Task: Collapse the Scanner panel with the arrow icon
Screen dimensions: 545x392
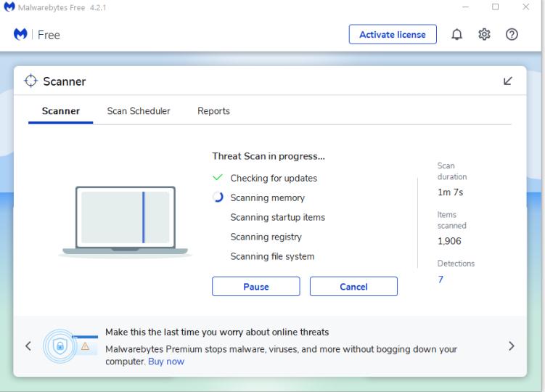Action: point(508,81)
